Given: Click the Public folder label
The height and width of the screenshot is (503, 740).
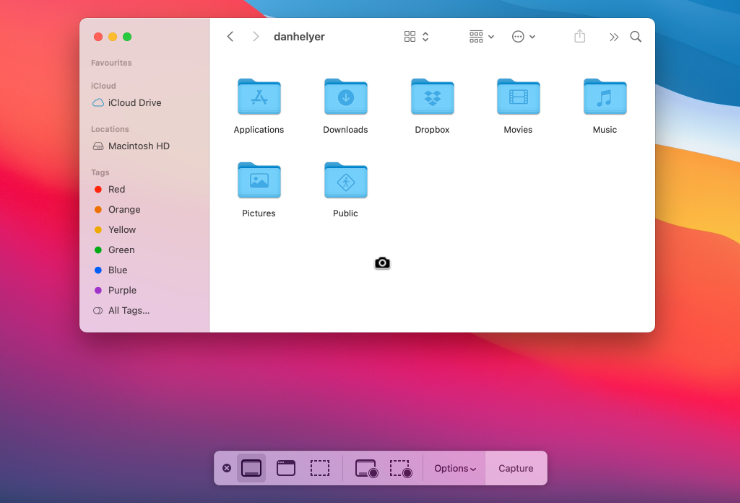Looking at the screenshot, I should tap(345, 213).
